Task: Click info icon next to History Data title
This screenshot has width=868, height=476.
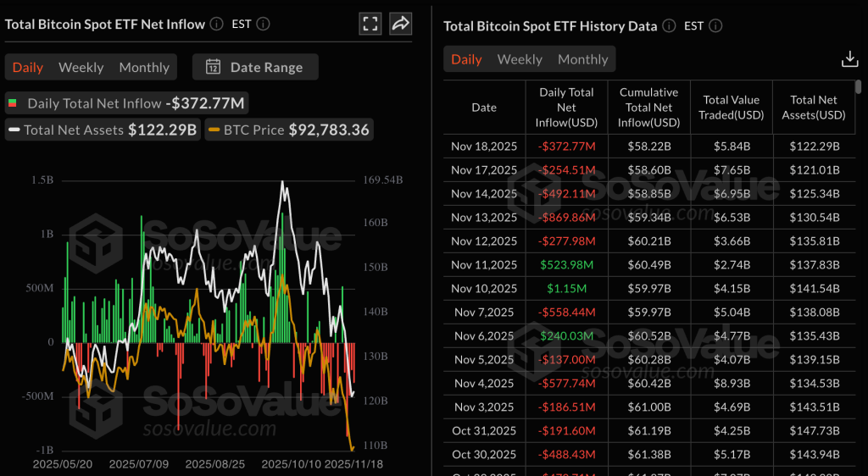Action: [670, 26]
